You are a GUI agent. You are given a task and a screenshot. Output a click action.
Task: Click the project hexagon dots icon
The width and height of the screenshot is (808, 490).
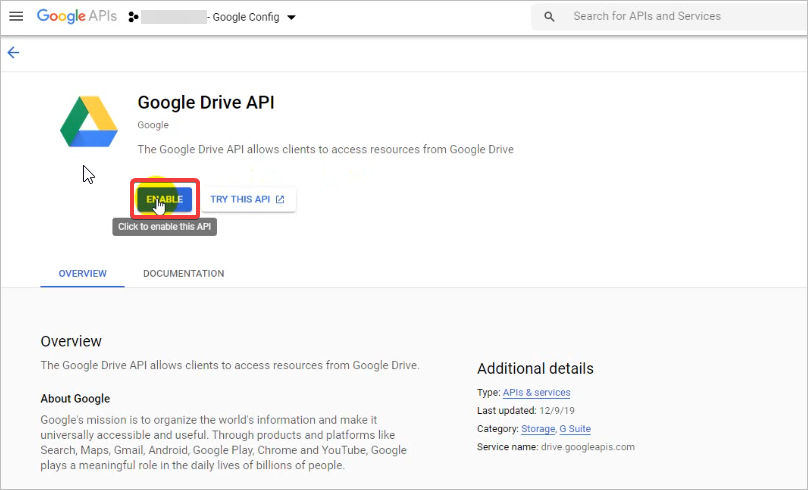tap(132, 17)
